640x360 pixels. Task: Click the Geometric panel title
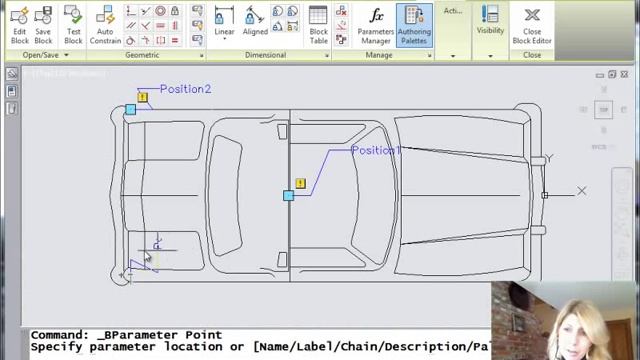coord(142,55)
